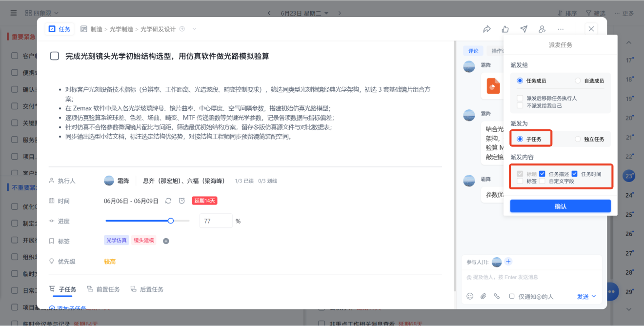
Task: Click the thumbs-up like icon
Action: [505, 29]
